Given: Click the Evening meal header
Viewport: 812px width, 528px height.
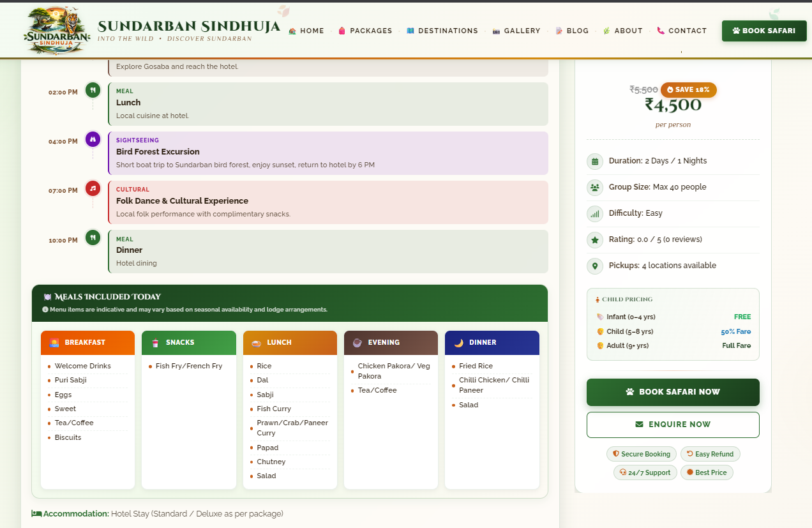Looking at the screenshot, I should 391,343.
